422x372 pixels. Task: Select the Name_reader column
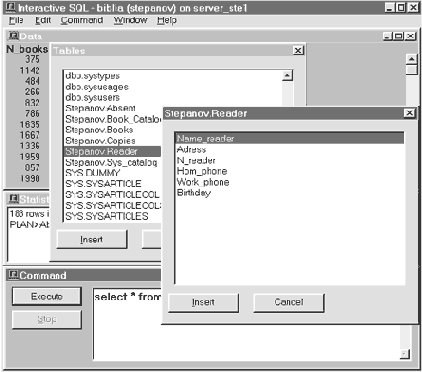(x=289, y=138)
